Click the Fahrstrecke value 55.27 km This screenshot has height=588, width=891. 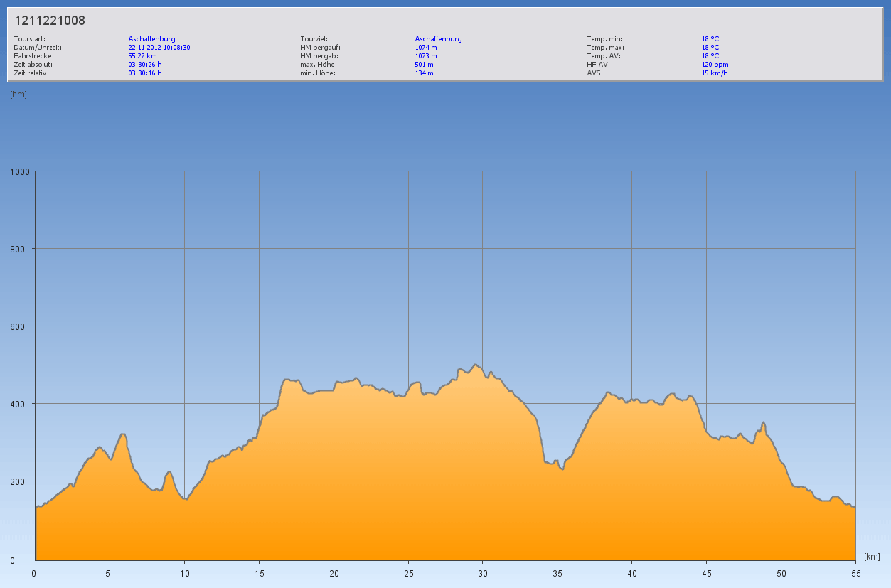[142, 56]
